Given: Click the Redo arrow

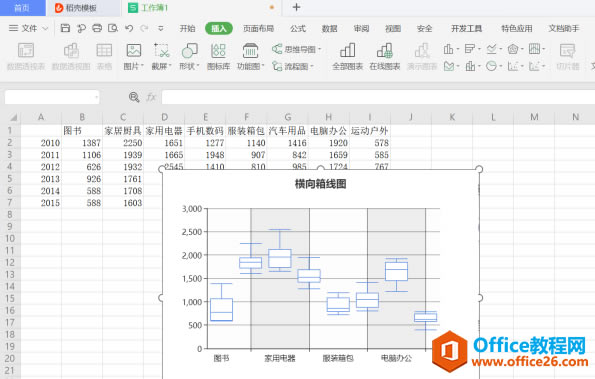Looking at the screenshot, I should click(x=144, y=28).
